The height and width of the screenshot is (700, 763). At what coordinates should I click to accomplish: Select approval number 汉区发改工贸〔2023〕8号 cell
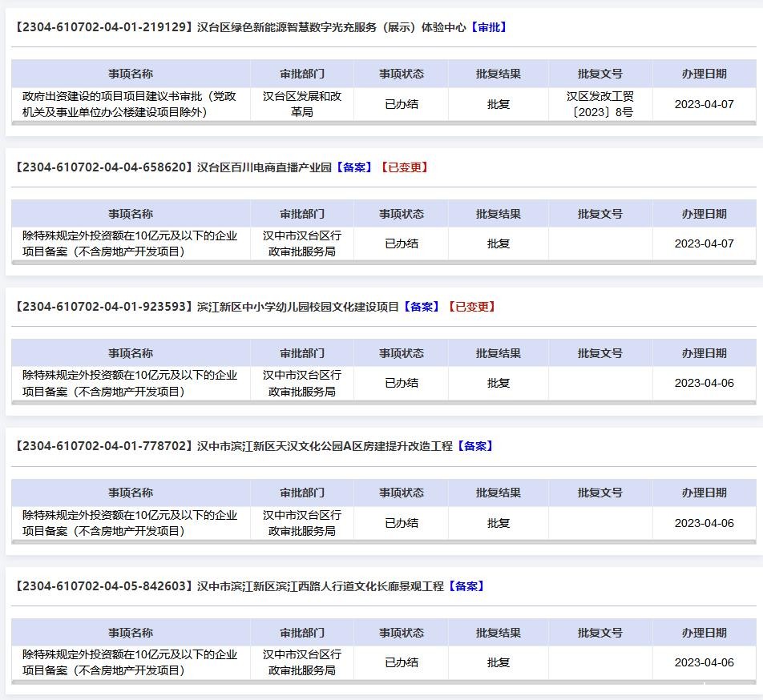pyautogui.click(x=600, y=104)
